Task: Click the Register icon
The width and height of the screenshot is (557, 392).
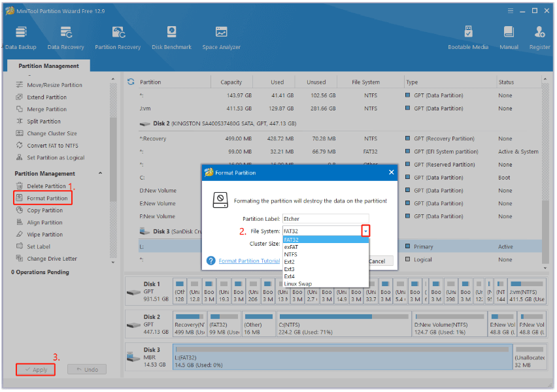Action: [x=539, y=38]
